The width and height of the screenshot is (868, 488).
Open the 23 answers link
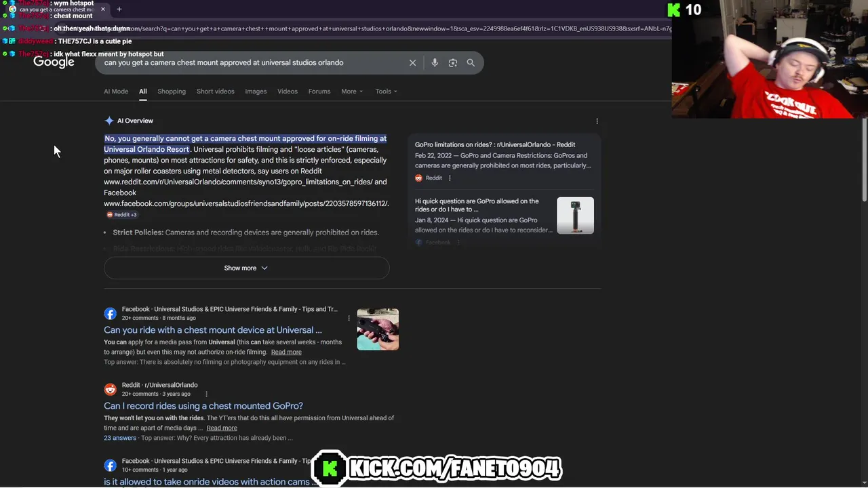(x=120, y=439)
